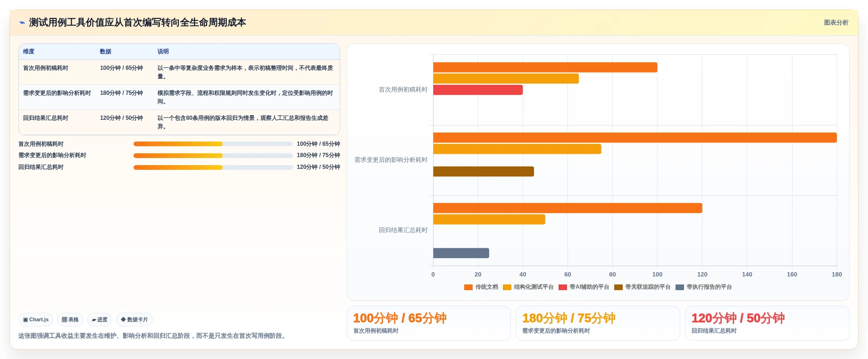Click the 180分钟 / 75分钟 data card

(x=598, y=323)
